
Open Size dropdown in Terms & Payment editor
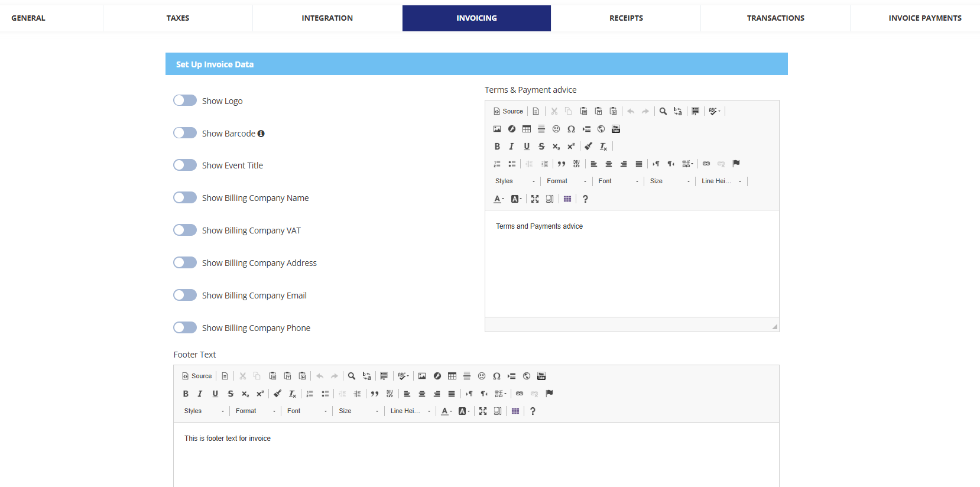coord(669,181)
